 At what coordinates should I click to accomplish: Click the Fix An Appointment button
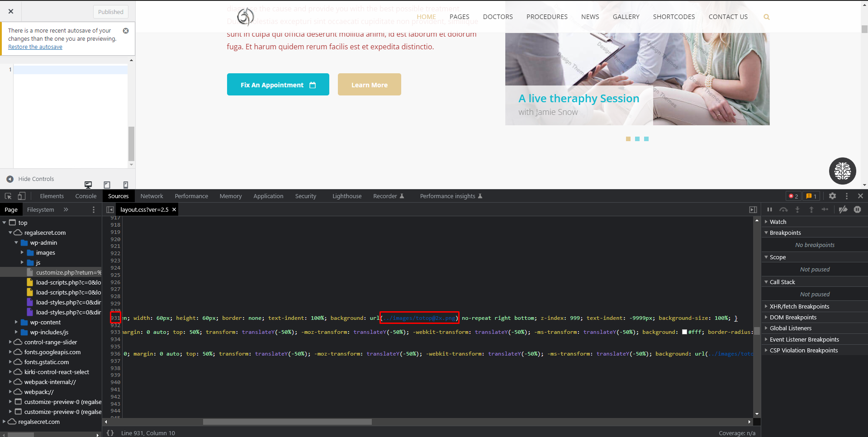coord(278,85)
